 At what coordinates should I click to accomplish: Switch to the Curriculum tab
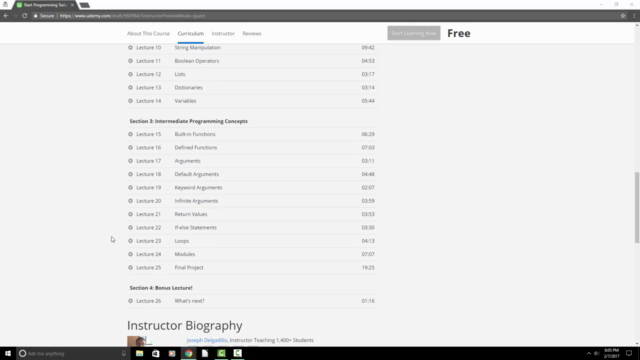191,33
